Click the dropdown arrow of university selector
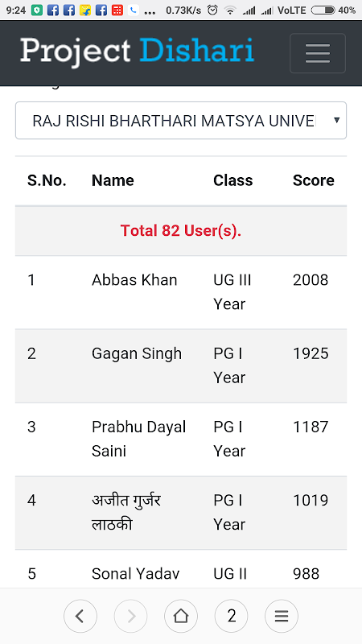Image resolution: width=362 pixels, height=644 pixels. [x=336, y=120]
